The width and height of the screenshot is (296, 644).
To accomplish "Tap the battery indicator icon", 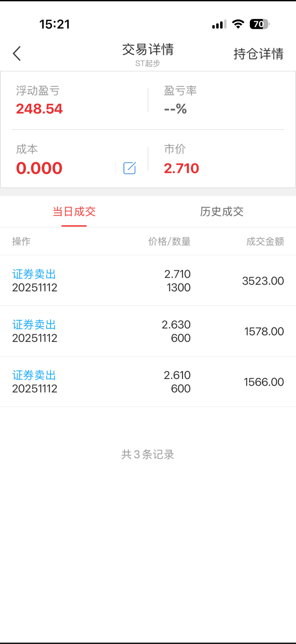I will 259,24.
